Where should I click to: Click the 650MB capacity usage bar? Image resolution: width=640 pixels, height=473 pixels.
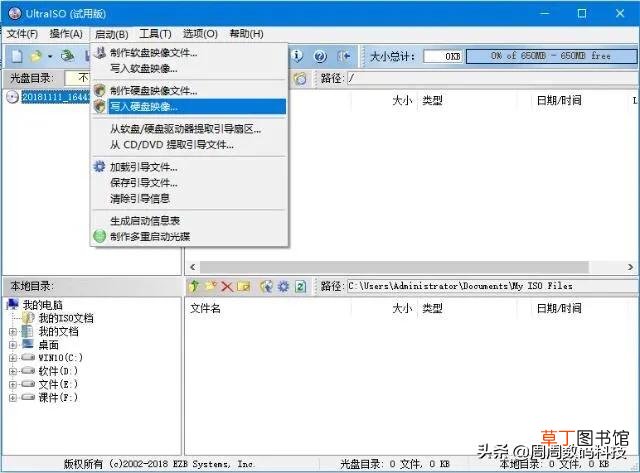[551, 56]
